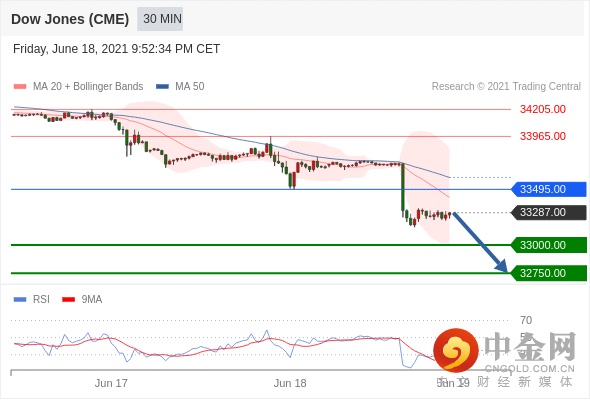Screen dimensions: 590x400
Task: Click the 9MA red legend swatch
Action: pyautogui.click(x=68, y=300)
